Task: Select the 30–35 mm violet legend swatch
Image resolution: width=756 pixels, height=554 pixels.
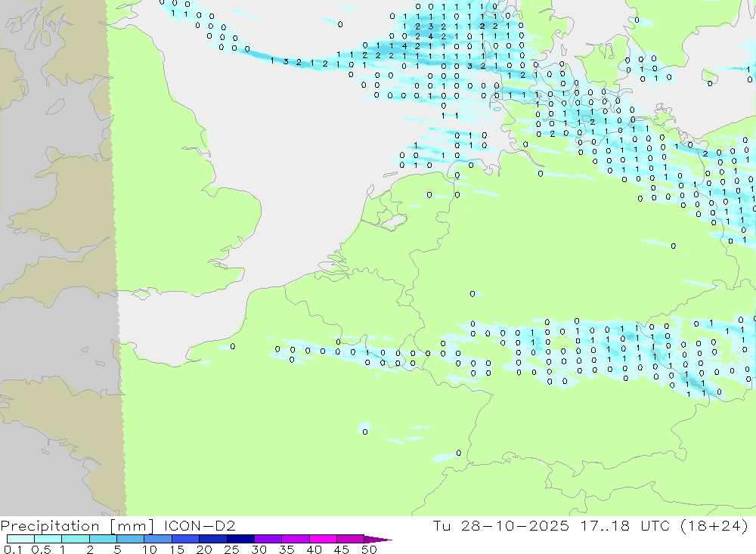Action: 268,539
